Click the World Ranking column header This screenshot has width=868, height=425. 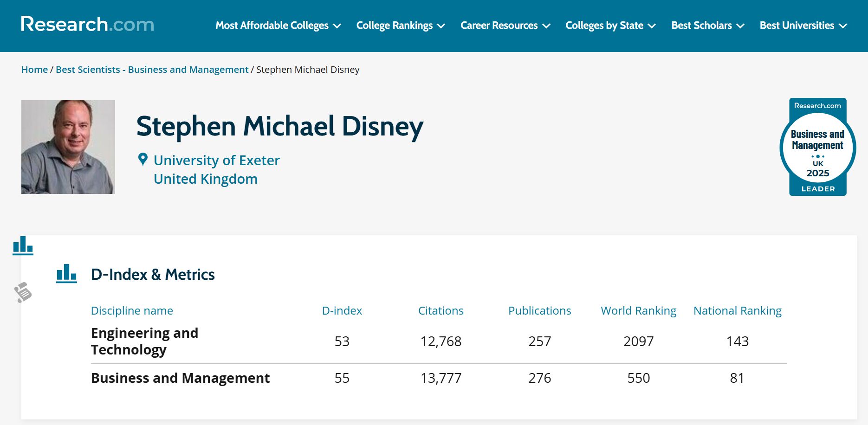(x=638, y=311)
